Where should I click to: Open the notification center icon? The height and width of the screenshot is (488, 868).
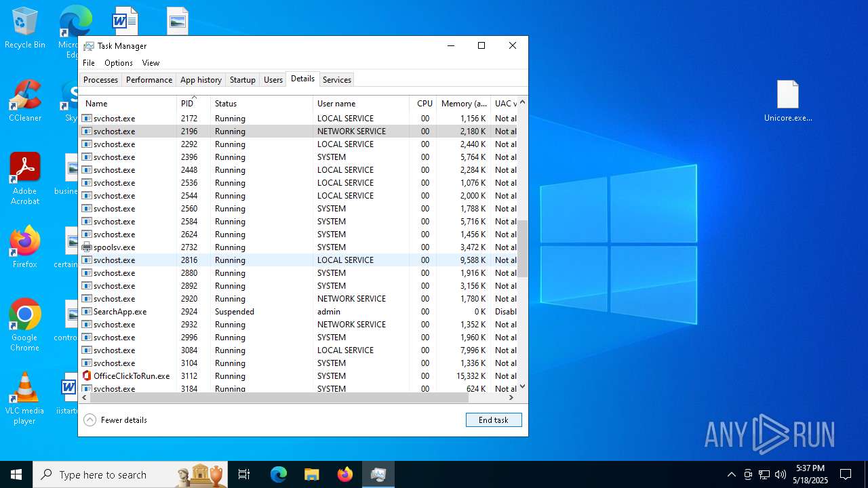[846, 474]
